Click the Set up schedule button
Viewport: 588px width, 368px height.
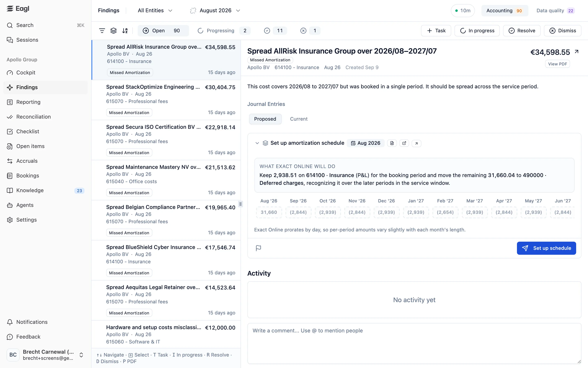(546, 248)
